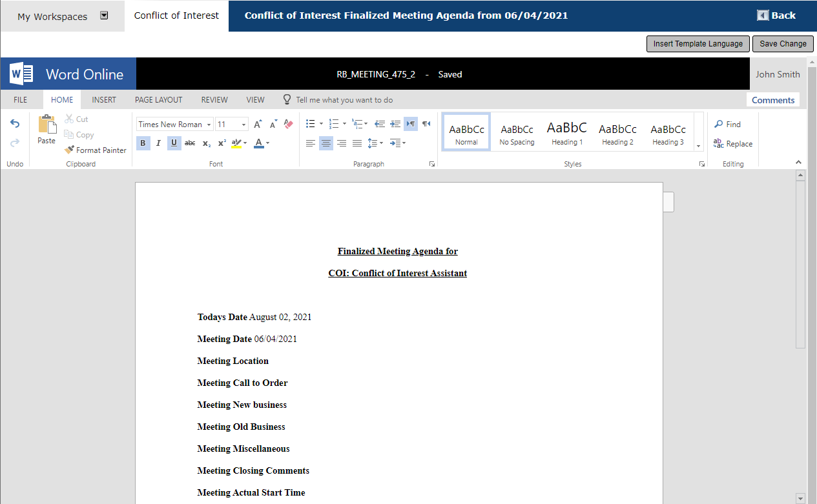Click the scrollbar up arrow
817x504 pixels.
click(x=801, y=175)
